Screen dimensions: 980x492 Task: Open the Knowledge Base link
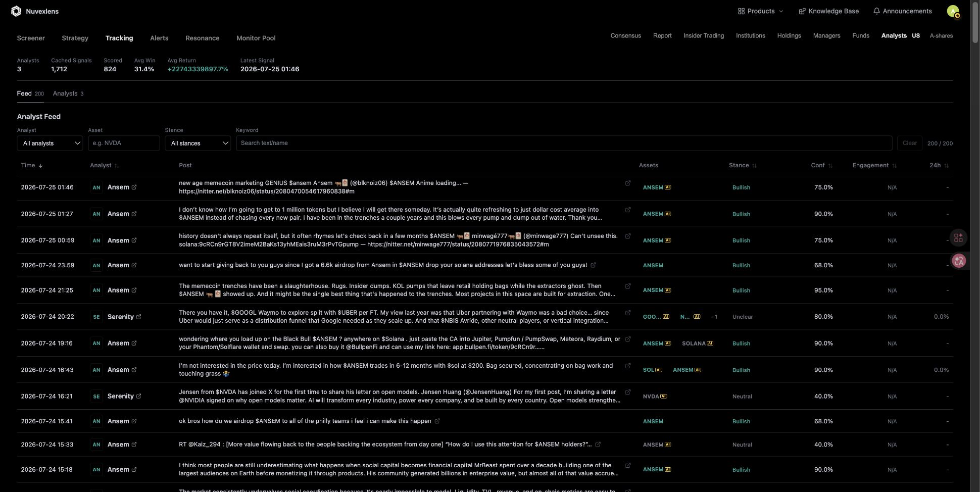(828, 11)
